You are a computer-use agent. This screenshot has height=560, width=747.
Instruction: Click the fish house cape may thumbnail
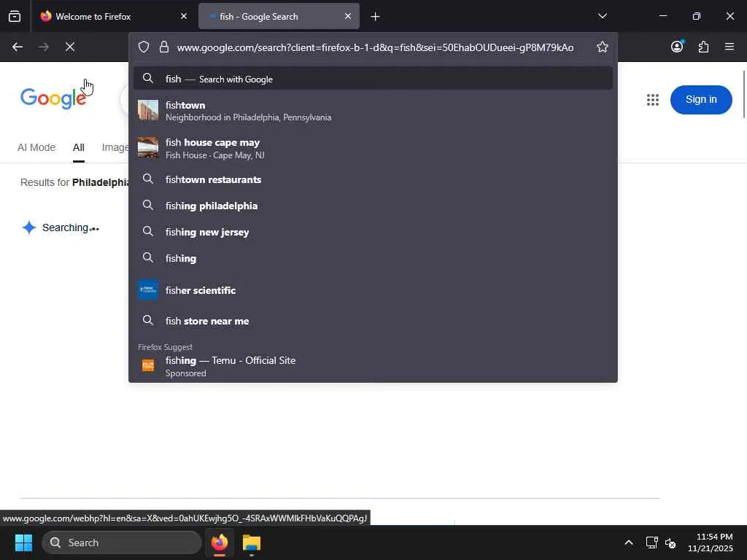pyautogui.click(x=147, y=147)
